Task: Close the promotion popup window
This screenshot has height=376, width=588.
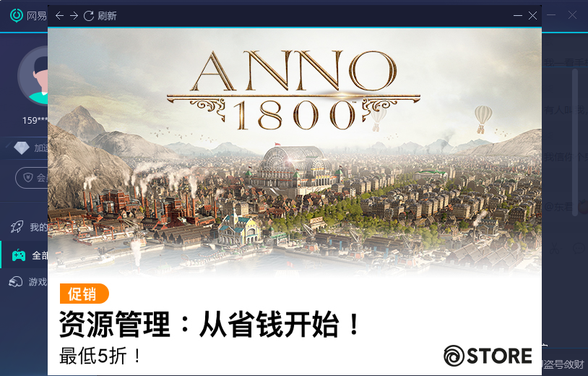Action: point(532,15)
